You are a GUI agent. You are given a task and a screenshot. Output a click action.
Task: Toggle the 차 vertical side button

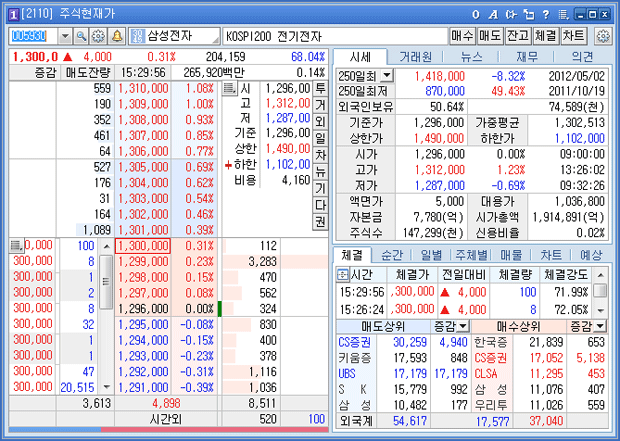320,155
